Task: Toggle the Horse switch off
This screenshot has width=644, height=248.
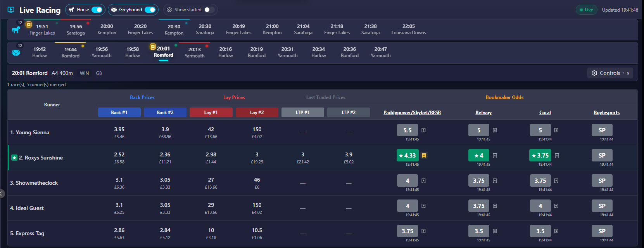Action: [x=97, y=10]
